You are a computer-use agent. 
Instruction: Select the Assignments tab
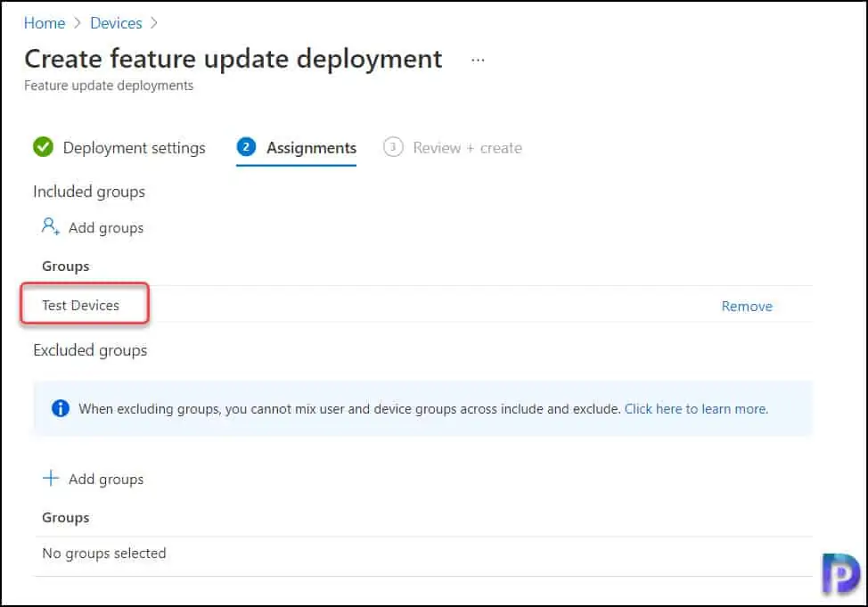click(311, 148)
